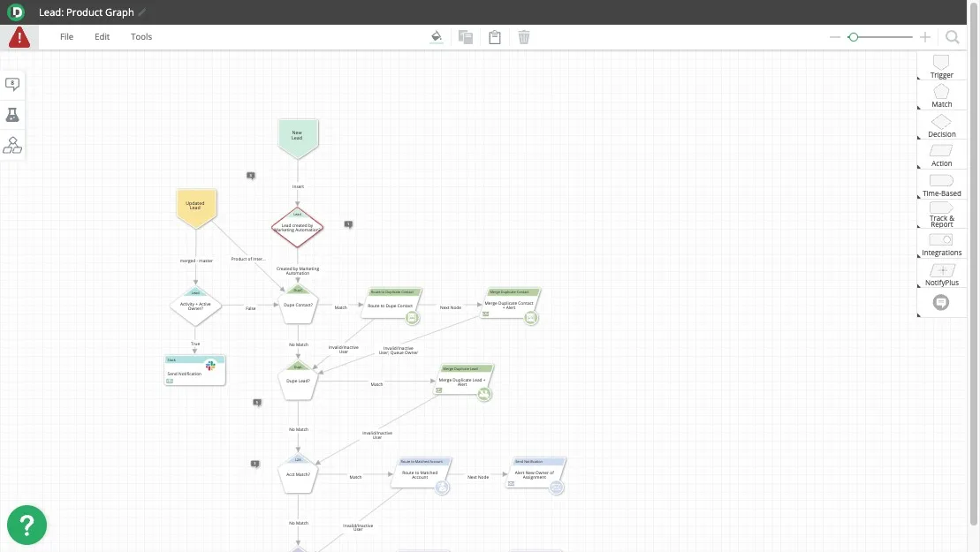The image size is (980, 552).
Task: Select the Merge Duplicate Contact + Alert action
Action: 509,306
